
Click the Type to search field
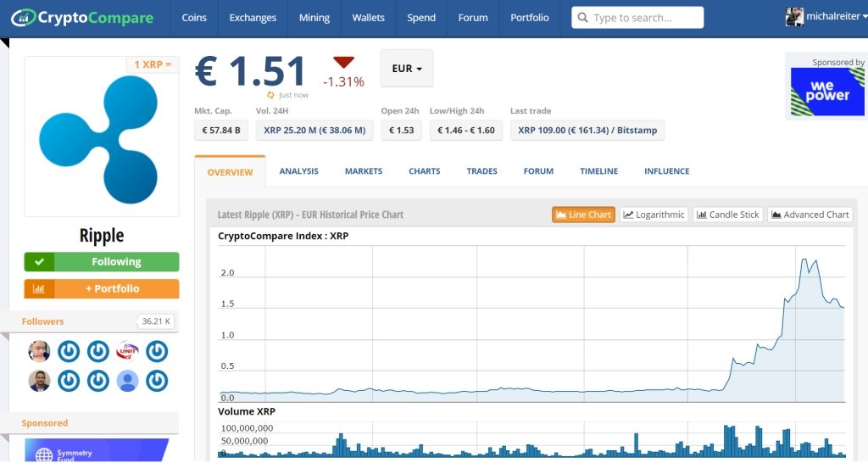pyautogui.click(x=644, y=18)
